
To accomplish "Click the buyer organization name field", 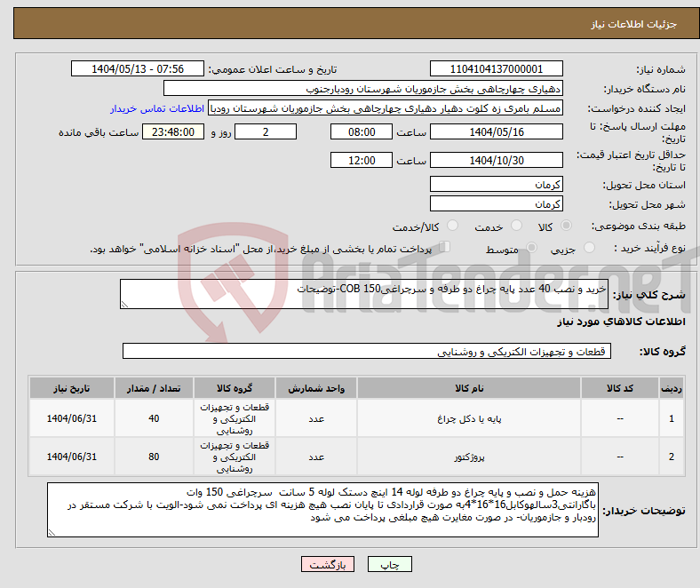I will click(363, 89).
